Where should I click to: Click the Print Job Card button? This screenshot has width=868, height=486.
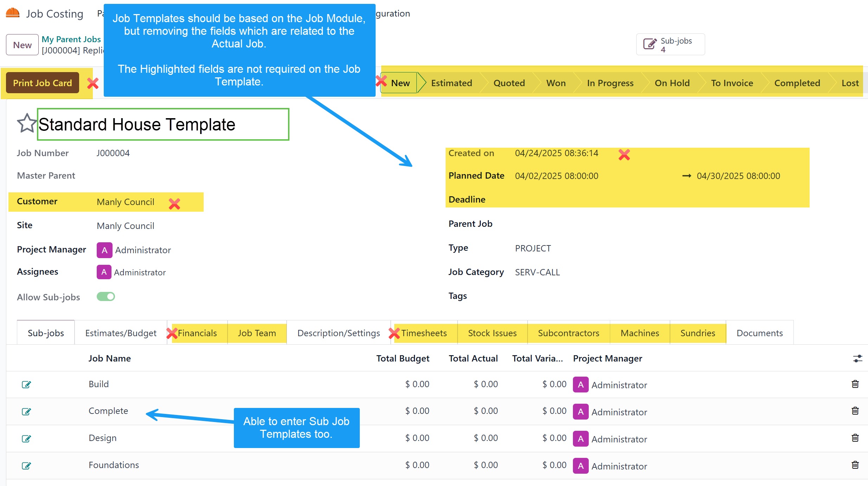(x=43, y=83)
